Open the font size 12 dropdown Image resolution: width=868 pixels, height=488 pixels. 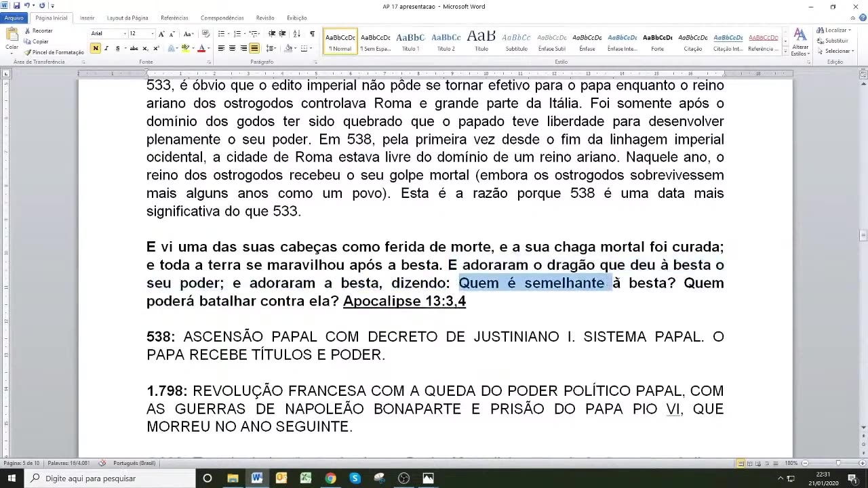(152, 34)
